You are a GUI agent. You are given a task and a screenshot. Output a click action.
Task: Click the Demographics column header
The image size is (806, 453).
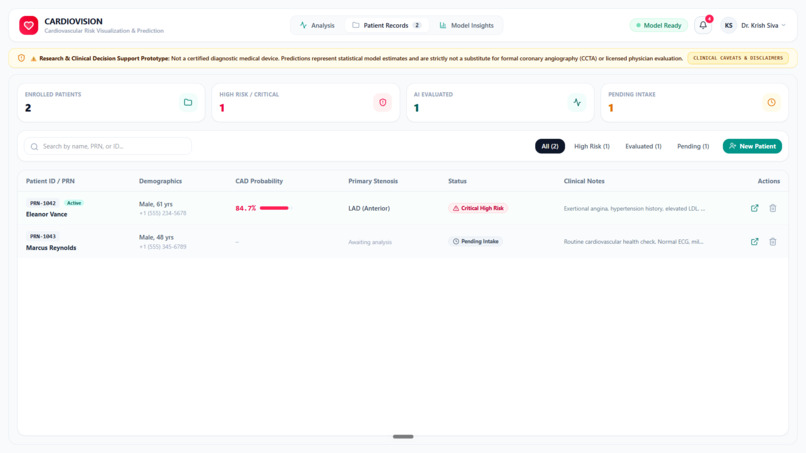click(160, 181)
